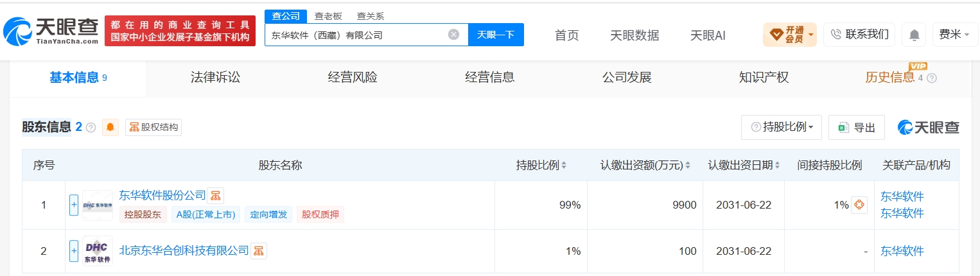The height and width of the screenshot is (276, 980).
Task: Open the 东华软件股份公司 company logo thumbnail
Action: 97,205
